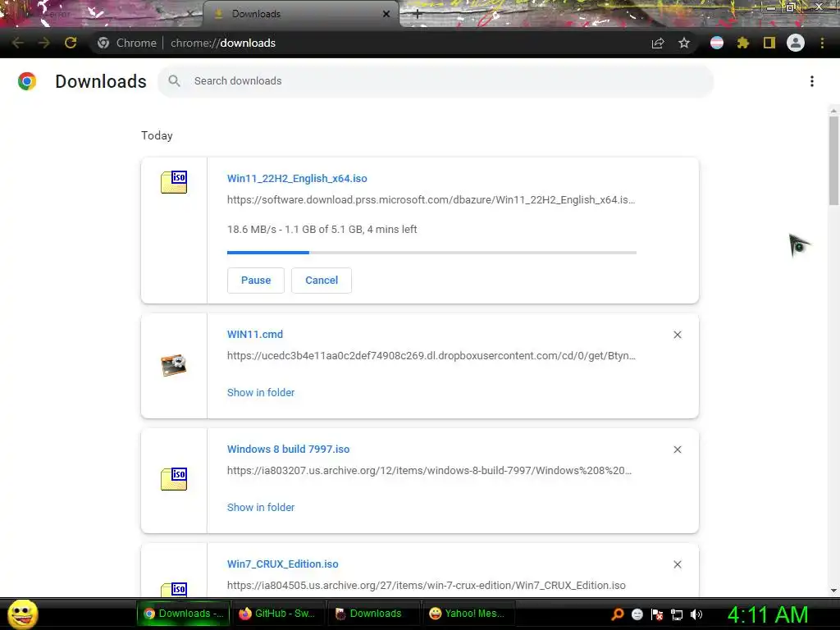Image resolution: width=840 pixels, height=630 pixels.
Task: Click the striped flag extension icon
Action: [717, 43]
